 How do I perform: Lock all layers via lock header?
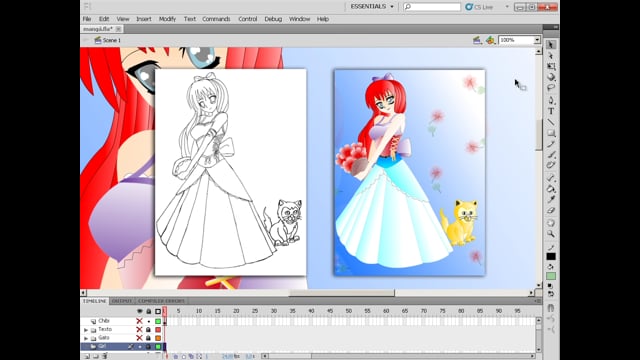point(149,311)
